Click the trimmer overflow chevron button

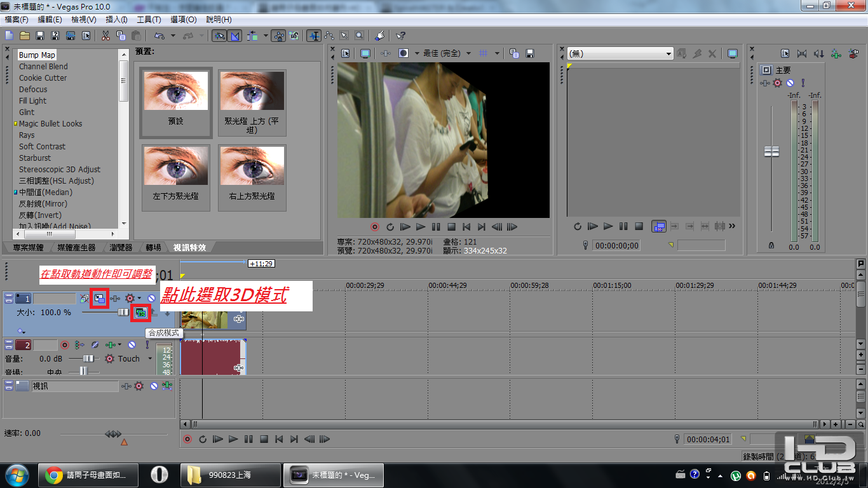[x=732, y=226]
